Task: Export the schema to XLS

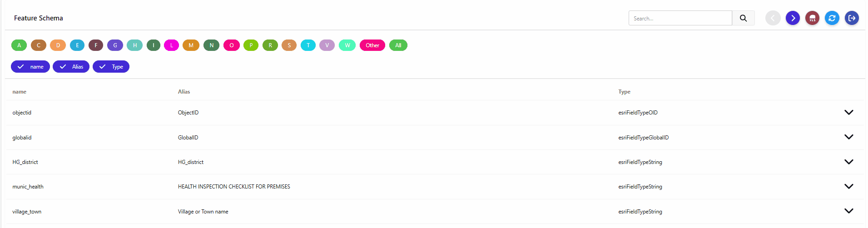Action: pyautogui.click(x=812, y=18)
